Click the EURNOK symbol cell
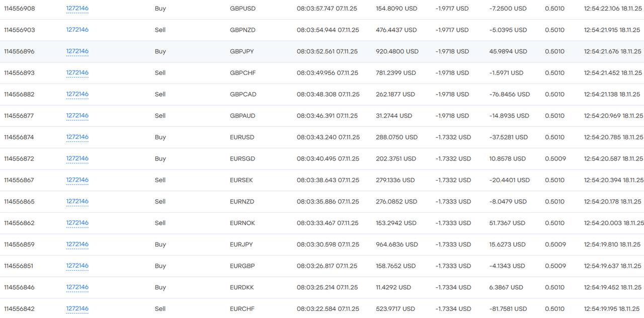 (243, 223)
